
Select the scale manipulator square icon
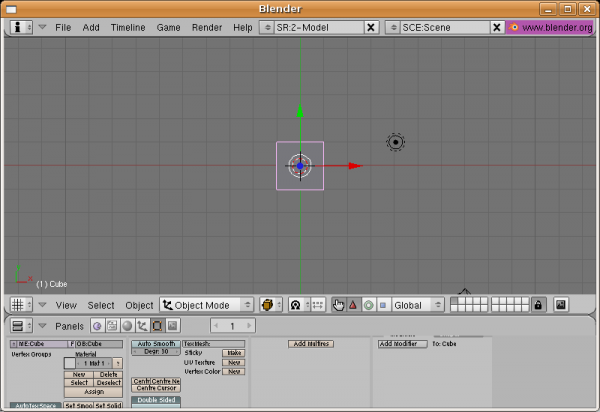[x=382, y=305]
